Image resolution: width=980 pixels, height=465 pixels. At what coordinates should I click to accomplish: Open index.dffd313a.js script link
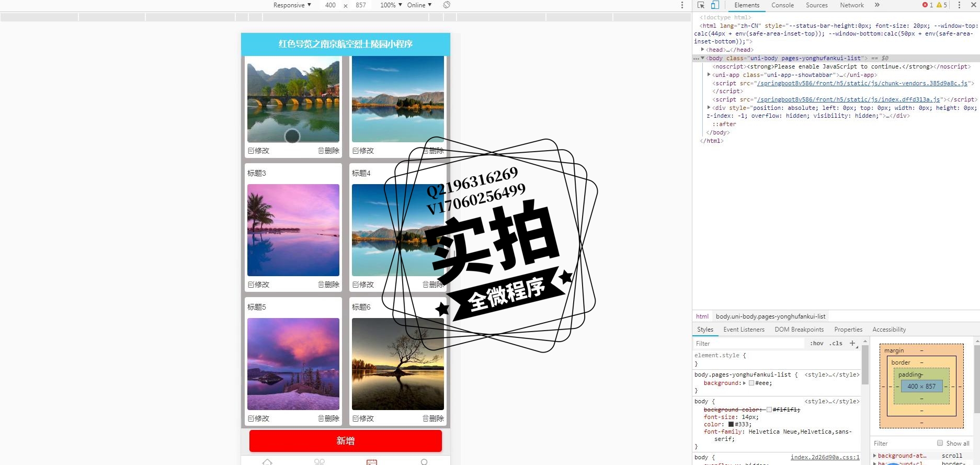click(x=849, y=99)
